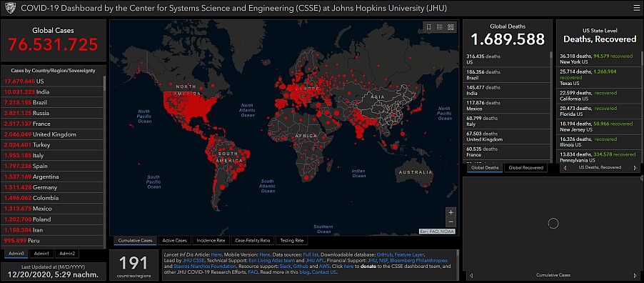
Task: Zoom out on the map
Action: pos(451,222)
